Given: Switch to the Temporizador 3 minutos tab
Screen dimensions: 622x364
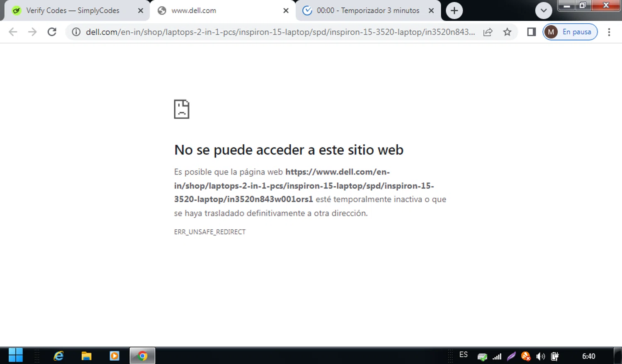Looking at the screenshot, I should point(368,11).
